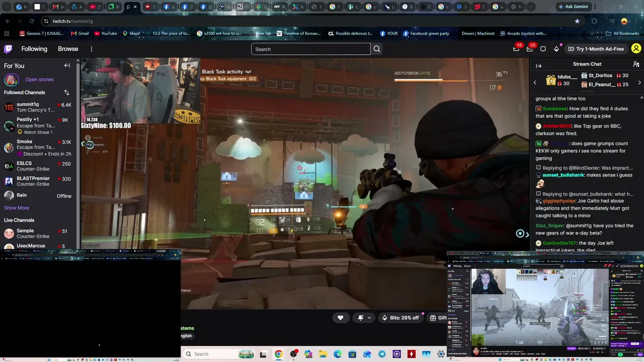The image size is (644, 362).
Task: Open Microsoft 365 Copilot on taskbar
Action: click(308, 354)
